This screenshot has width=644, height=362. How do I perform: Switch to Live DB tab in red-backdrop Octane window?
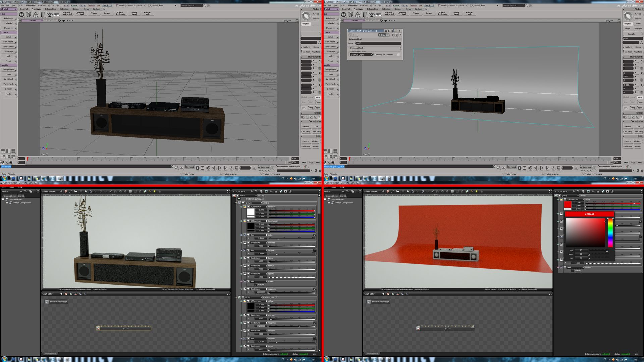(343, 196)
